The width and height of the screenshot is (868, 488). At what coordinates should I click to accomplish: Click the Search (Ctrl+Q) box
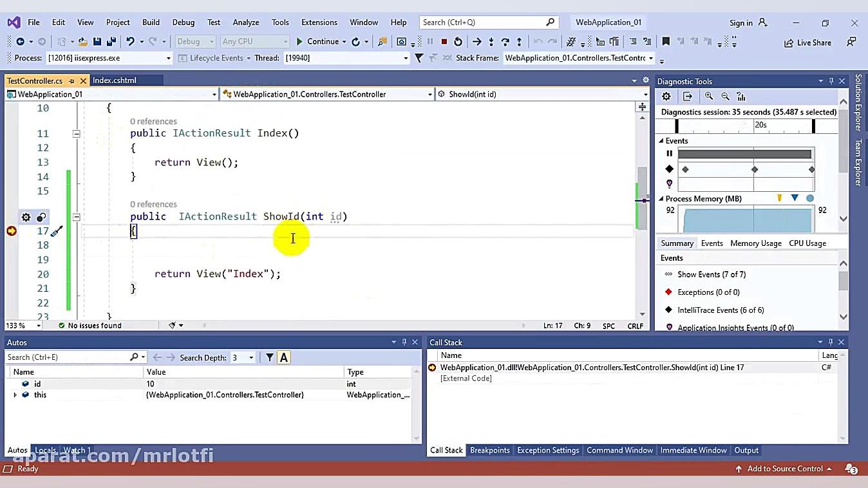pos(483,22)
